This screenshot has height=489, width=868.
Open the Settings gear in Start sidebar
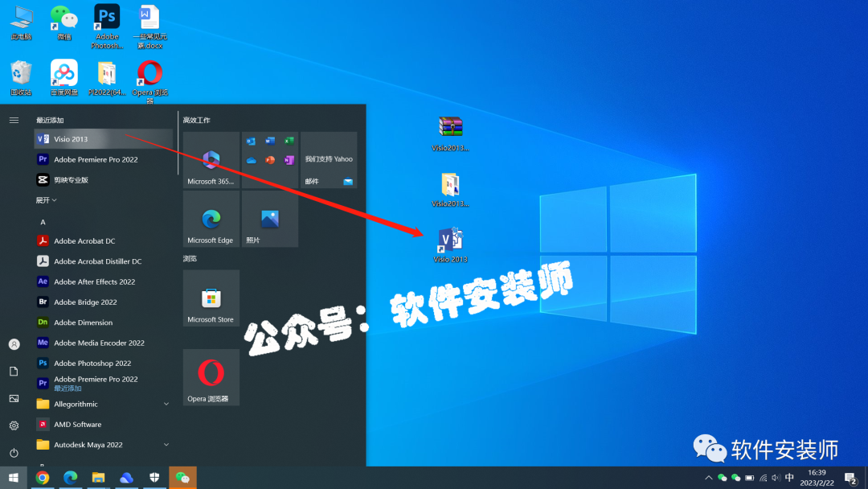pos(14,425)
